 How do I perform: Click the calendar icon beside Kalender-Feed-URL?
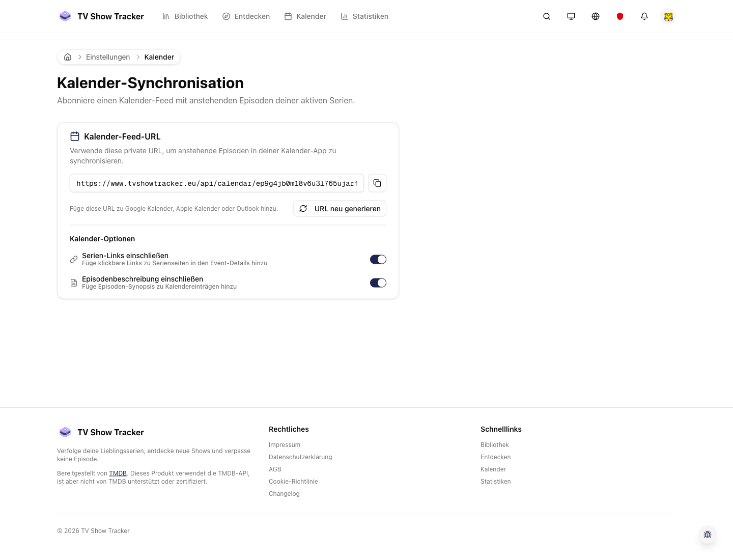75,136
